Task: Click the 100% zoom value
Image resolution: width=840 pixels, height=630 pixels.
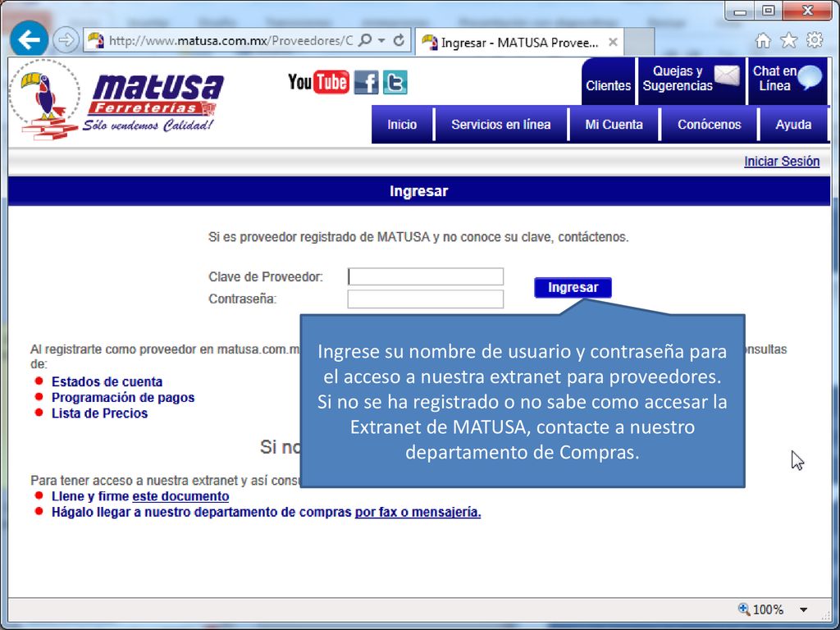Action: point(768,609)
